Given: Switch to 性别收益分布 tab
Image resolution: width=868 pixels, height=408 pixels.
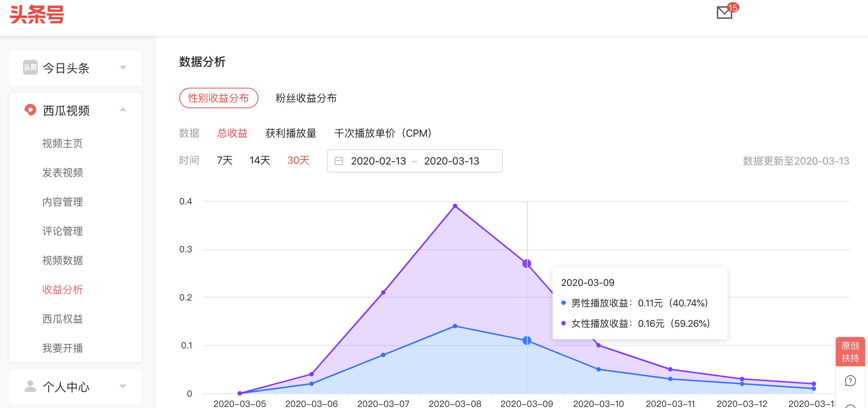Looking at the screenshot, I should click(x=218, y=98).
